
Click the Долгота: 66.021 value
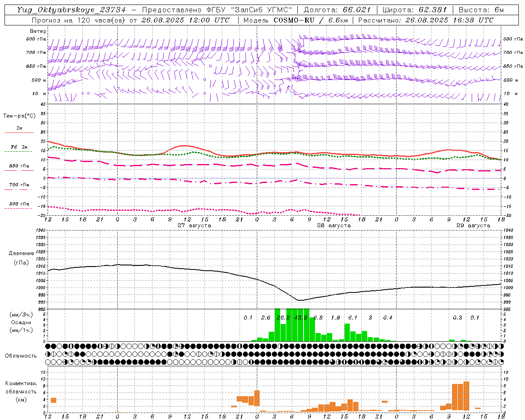[337, 10]
